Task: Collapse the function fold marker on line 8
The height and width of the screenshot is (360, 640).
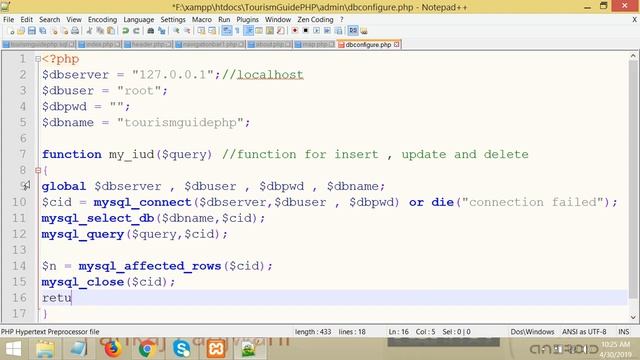Action: click(x=38, y=170)
